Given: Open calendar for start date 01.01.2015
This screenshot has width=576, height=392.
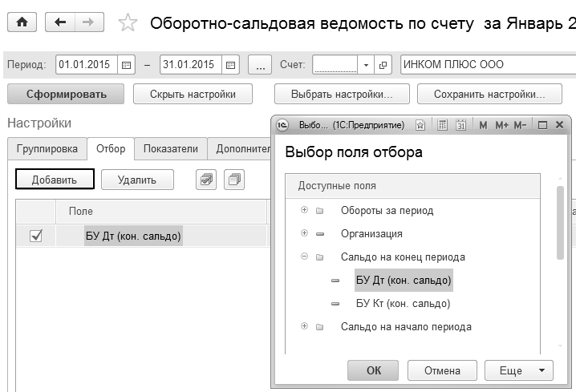Looking at the screenshot, I should click(126, 64).
